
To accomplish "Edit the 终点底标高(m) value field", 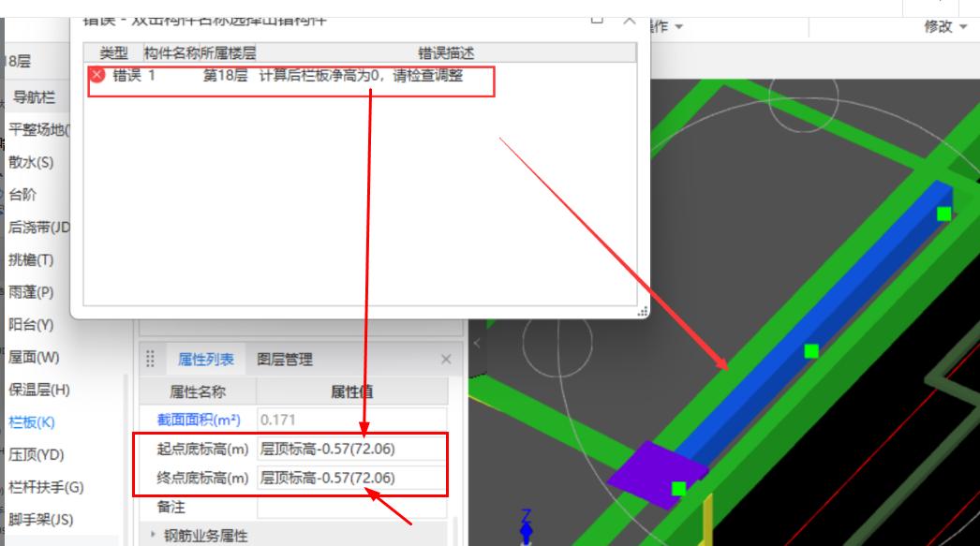I will 352,478.
